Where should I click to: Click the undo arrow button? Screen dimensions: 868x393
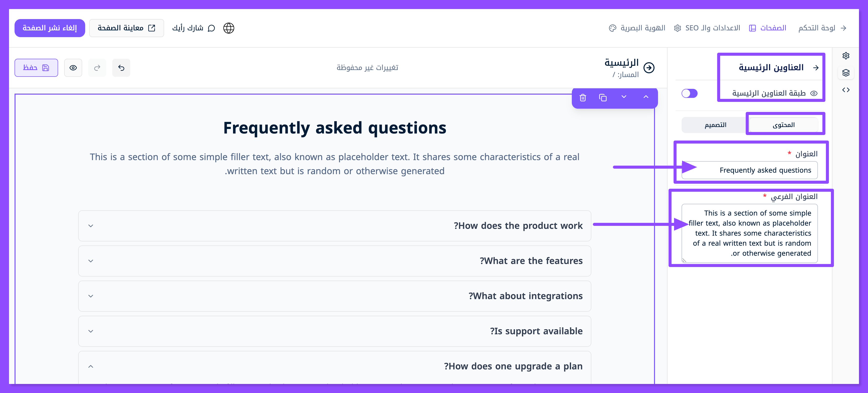(x=121, y=68)
